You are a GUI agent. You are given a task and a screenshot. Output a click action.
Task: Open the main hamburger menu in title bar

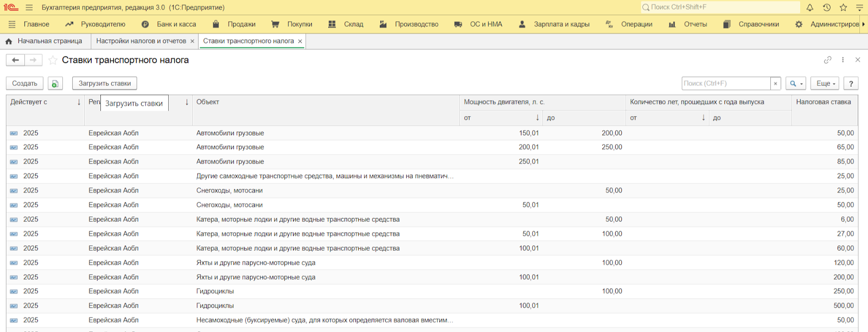coord(29,8)
